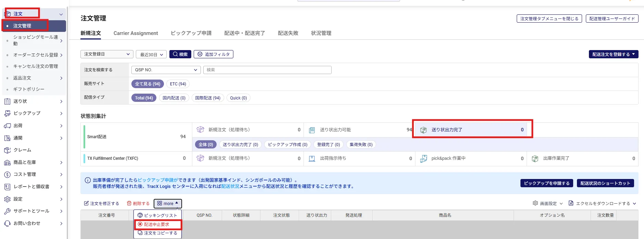Switch to the Carrier Assignment tab
This screenshot has width=644, height=239.
tap(136, 33)
